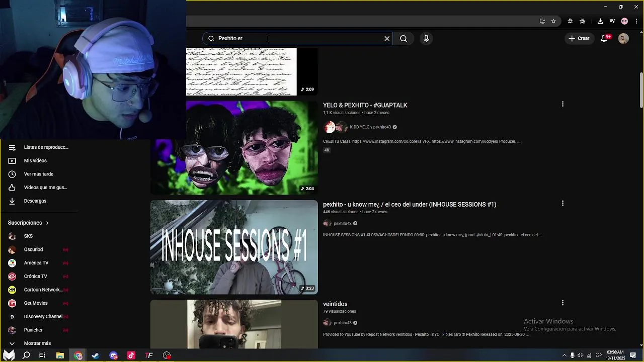Open Chrome downloads icon

pos(600,21)
